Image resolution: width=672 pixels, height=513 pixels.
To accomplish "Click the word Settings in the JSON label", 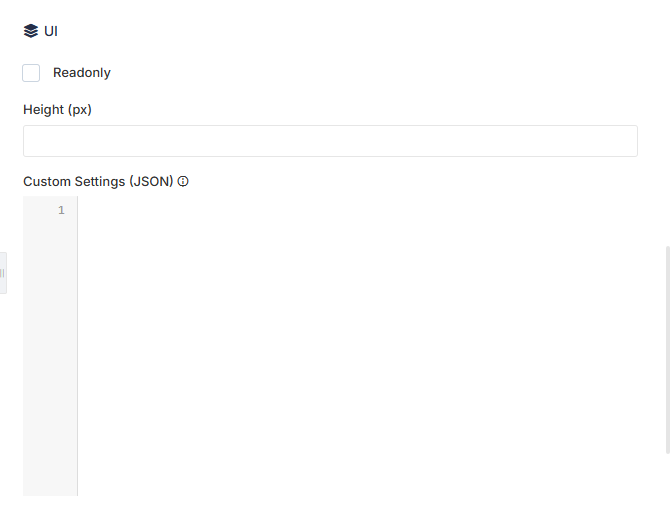I will 100,181.
